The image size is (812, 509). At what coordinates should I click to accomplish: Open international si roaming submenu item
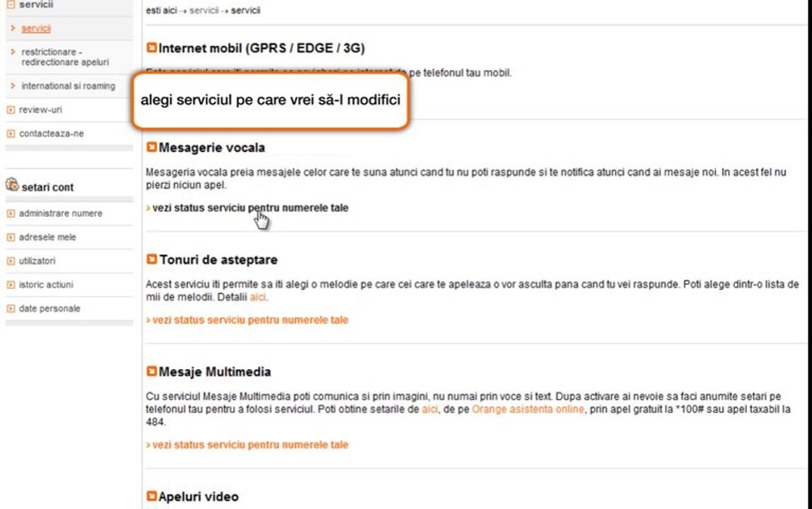pyautogui.click(x=68, y=86)
